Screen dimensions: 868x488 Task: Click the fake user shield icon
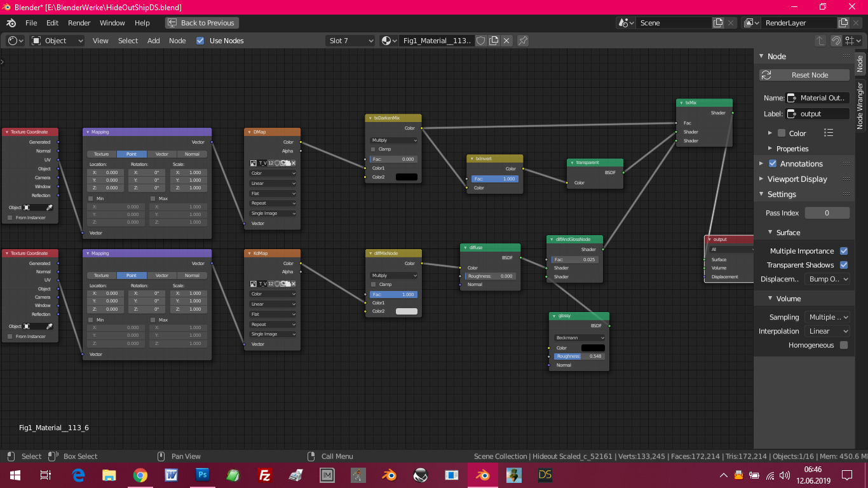tap(481, 41)
